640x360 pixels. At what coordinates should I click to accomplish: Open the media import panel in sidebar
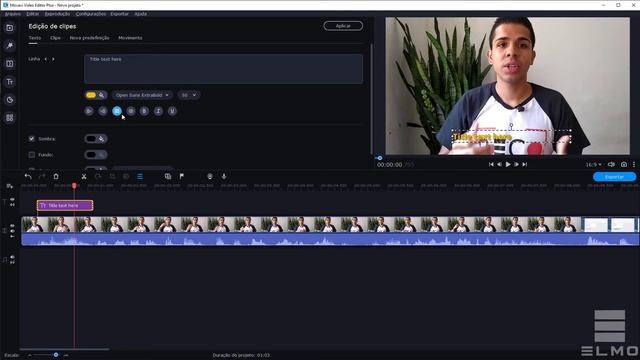point(10,28)
